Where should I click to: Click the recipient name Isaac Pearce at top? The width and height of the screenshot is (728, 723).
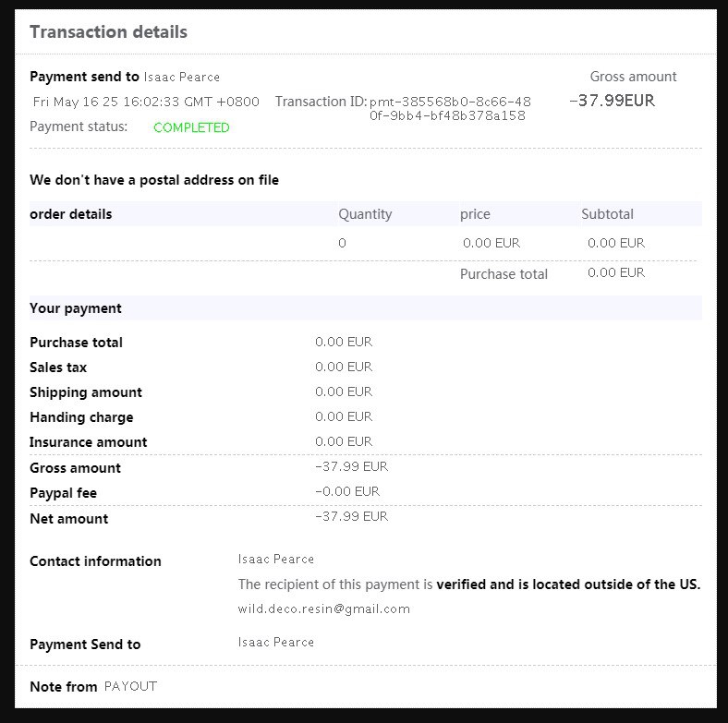click(x=181, y=77)
